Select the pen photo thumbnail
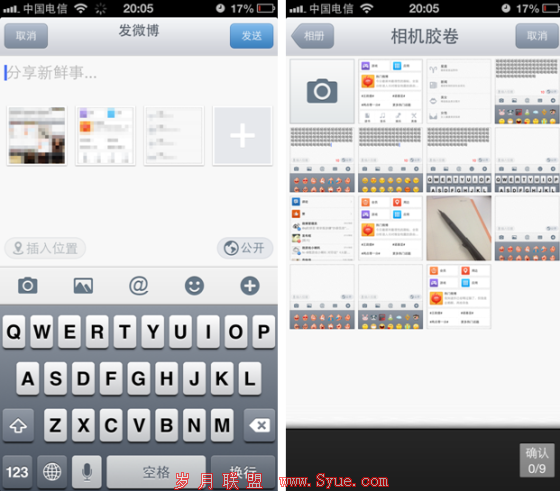 [x=459, y=228]
